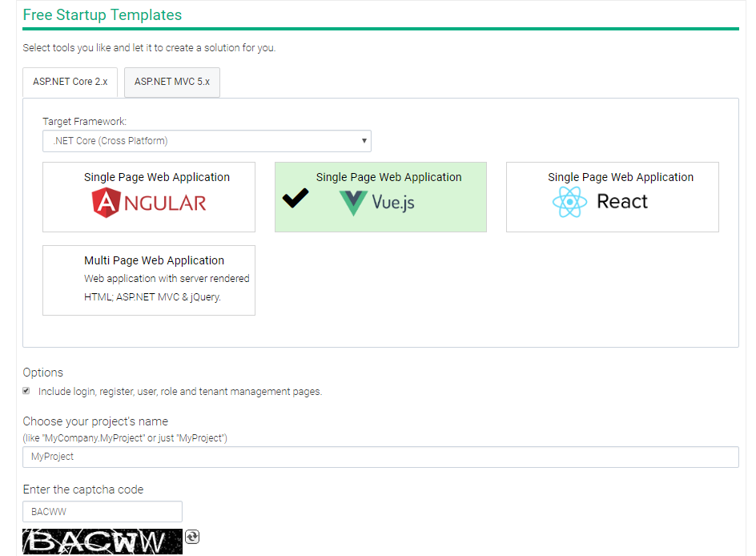Click the BACWW captcha image
The height and width of the screenshot is (556, 756).
tap(103, 542)
